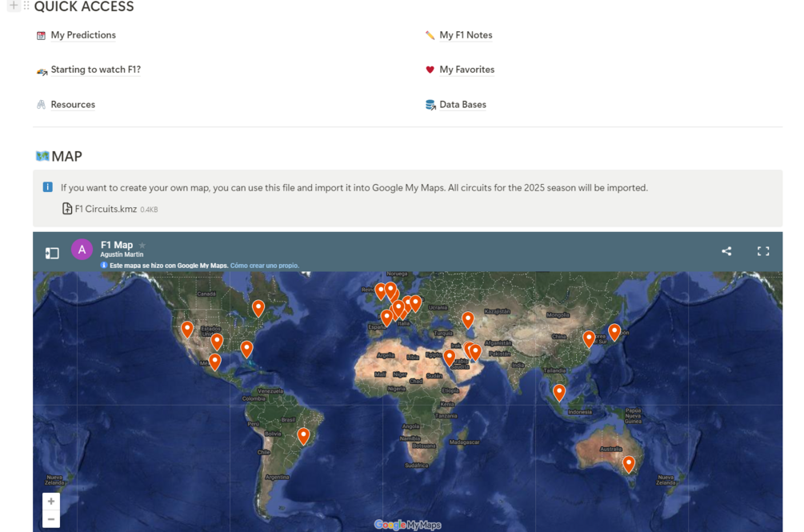Click the MAP heading text
The image size is (804, 532).
[66, 156]
